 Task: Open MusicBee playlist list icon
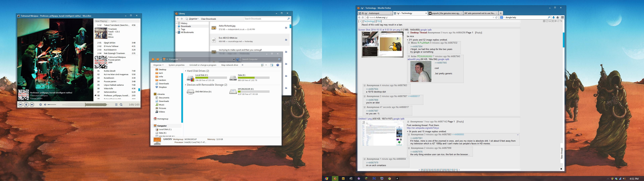(116, 105)
